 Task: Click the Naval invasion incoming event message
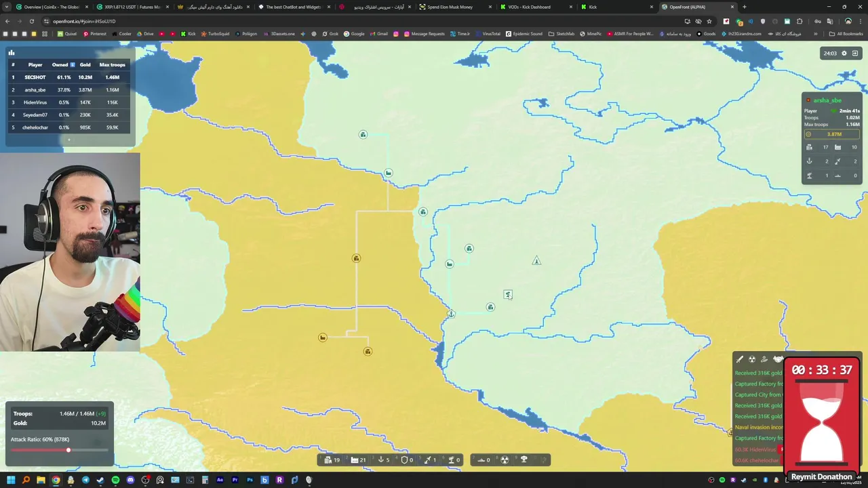pos(759,428)
